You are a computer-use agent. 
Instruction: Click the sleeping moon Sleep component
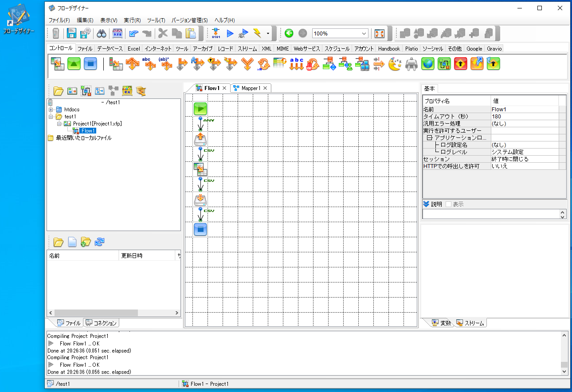[395, 64]
